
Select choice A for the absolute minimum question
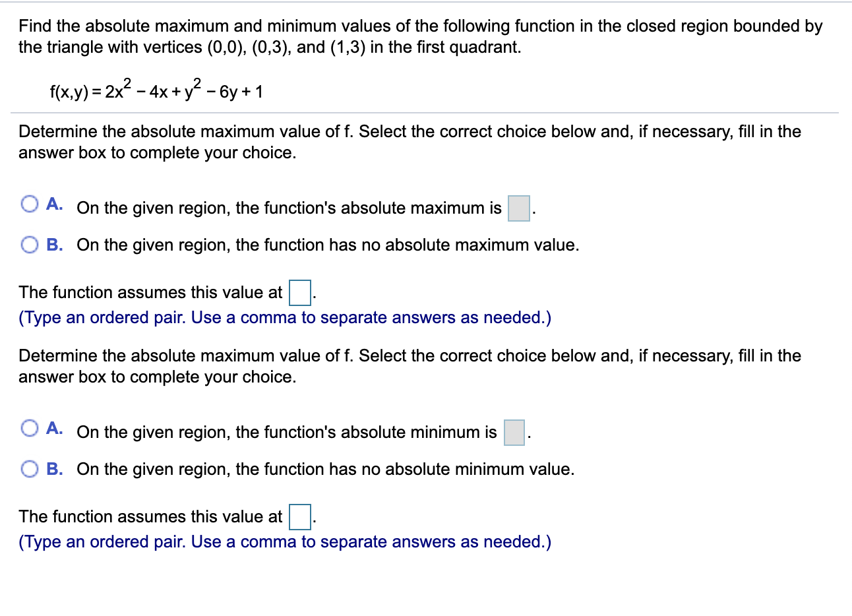[30, 429]
